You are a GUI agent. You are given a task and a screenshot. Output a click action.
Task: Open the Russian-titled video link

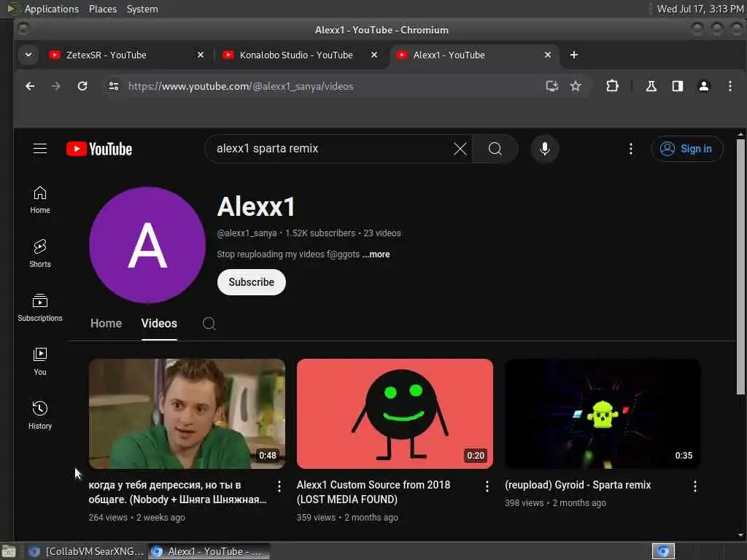tap(177, 492)
